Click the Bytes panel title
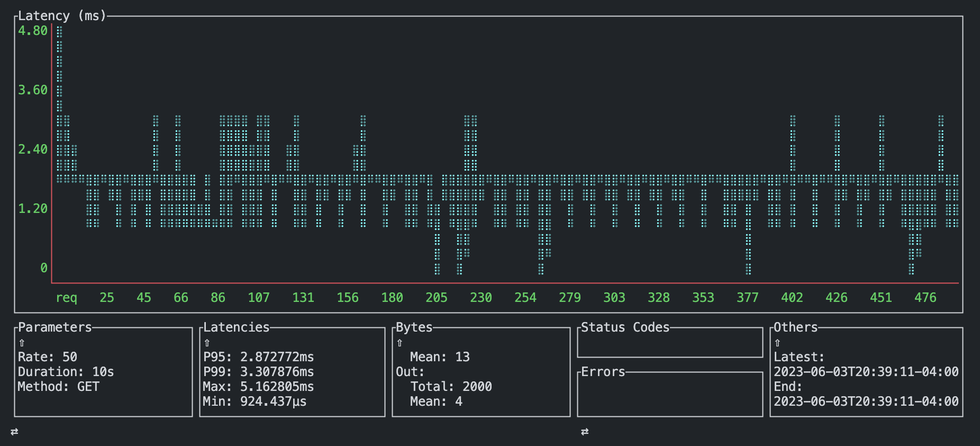This screenshot has width=980, height=446. [x=414, y=327]
